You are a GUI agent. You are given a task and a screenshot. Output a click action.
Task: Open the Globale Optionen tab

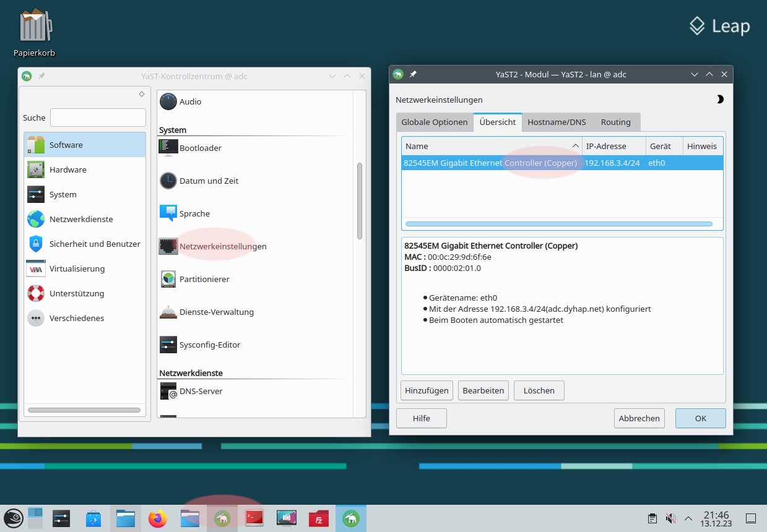click(434, 122)
